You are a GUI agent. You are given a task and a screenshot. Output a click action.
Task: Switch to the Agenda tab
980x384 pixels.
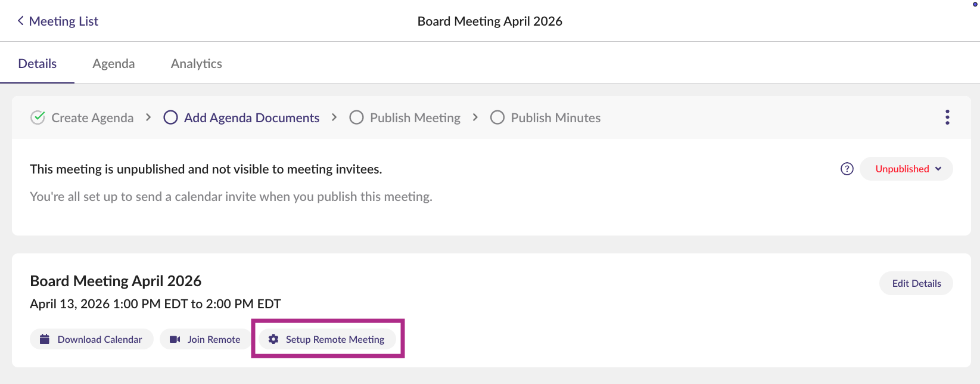pyautogui.click(x=113, y=64)
